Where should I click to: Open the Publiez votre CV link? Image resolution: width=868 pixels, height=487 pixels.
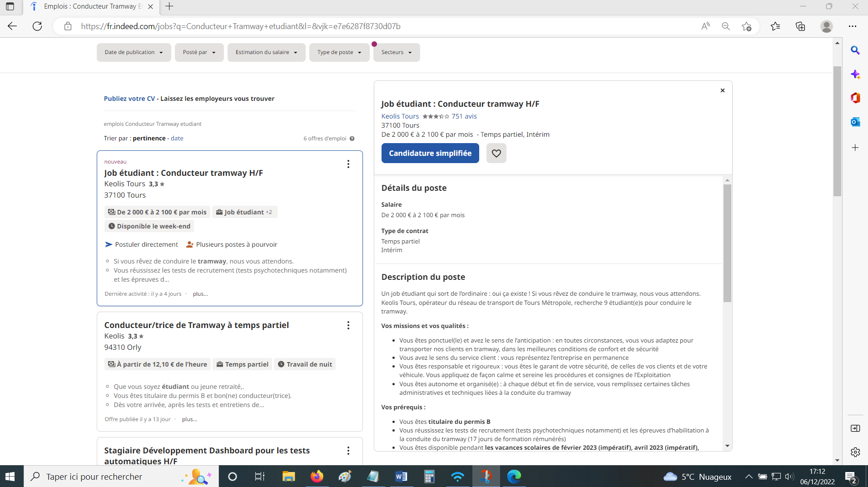click(x=129, y=99)
